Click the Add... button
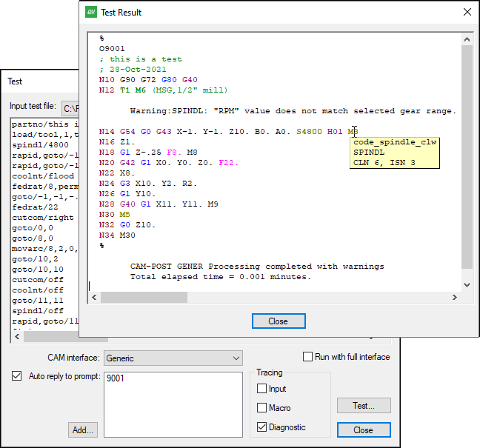 coord(83,430)
